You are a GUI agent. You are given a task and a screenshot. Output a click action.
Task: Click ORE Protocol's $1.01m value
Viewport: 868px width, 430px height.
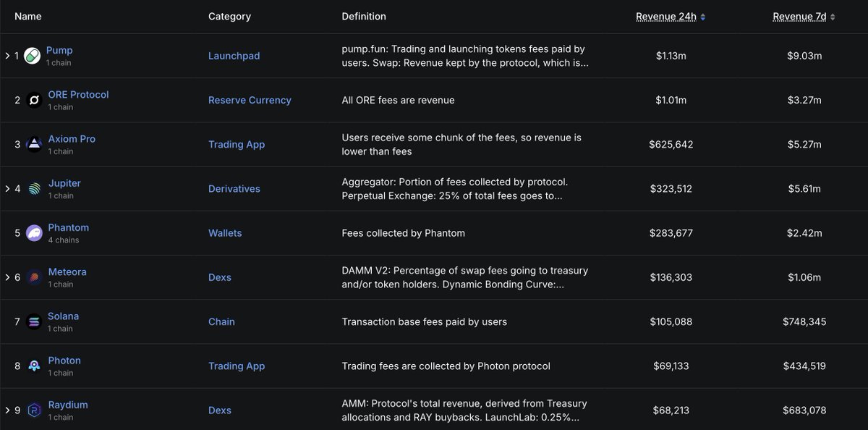(x=671, y=100)
